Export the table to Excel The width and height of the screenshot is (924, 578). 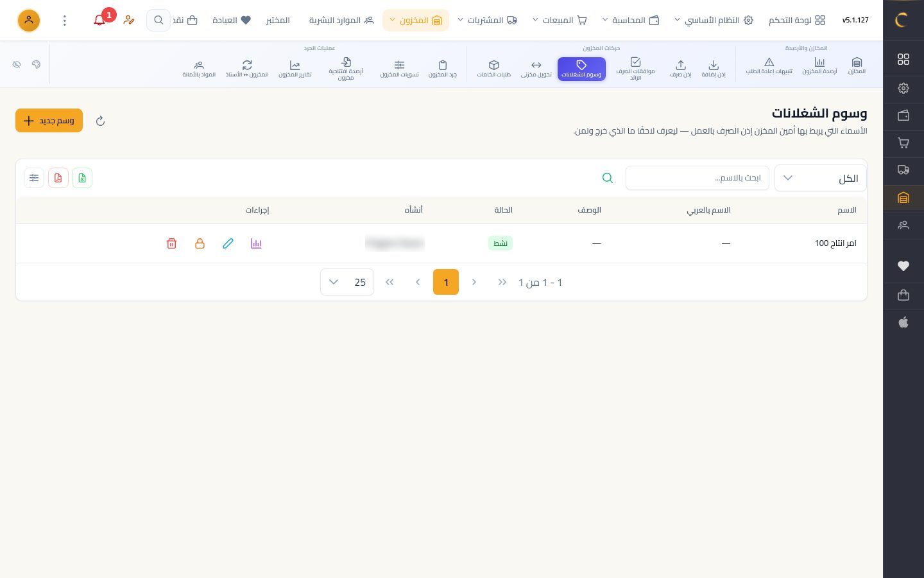coord(82,178)
